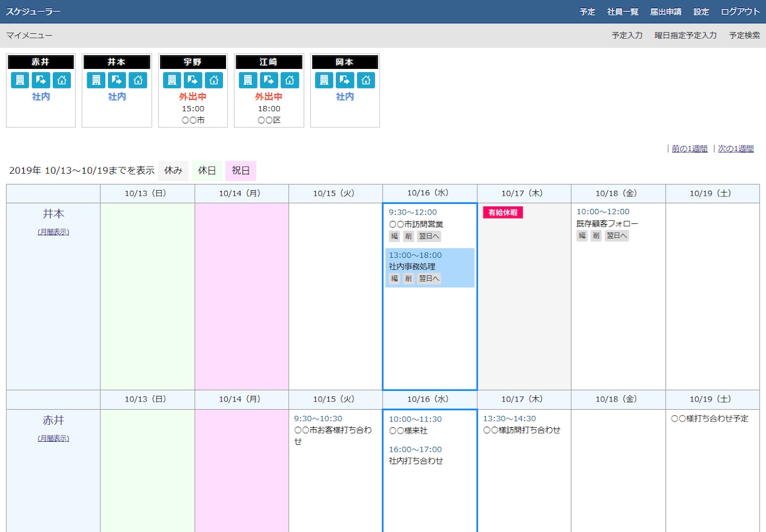Click the 休日 legend swatch
The height and width of the screenshot is (532, 766).
tap(207, 171)
